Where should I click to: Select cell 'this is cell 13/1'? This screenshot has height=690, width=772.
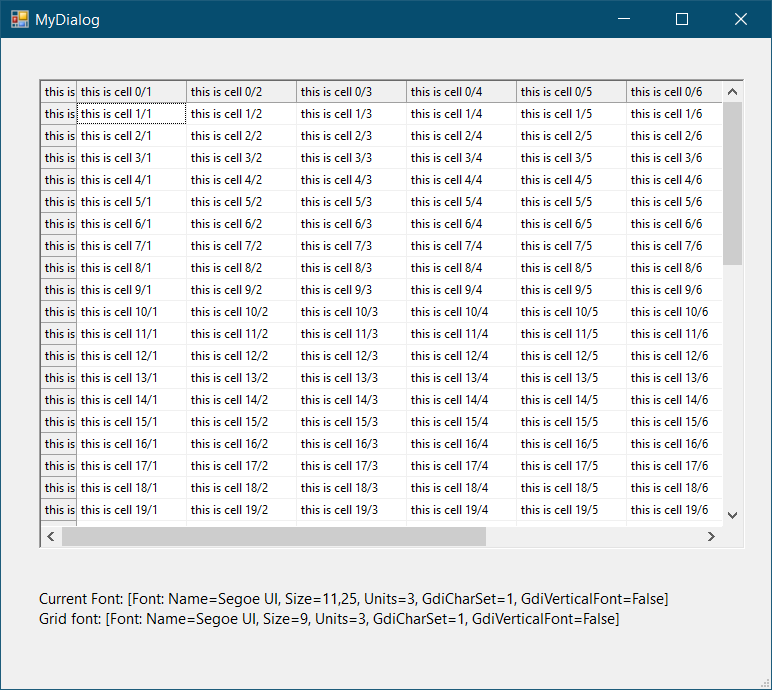pos(131,378)
